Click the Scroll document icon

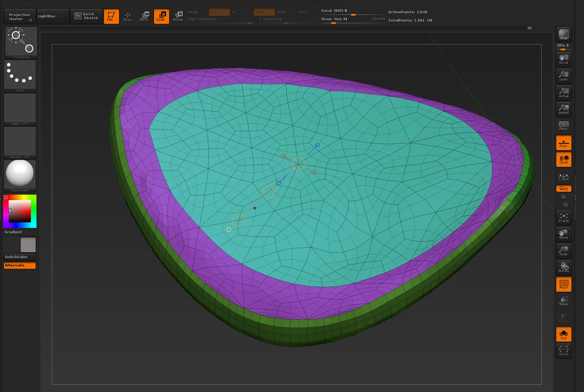[x=564, y=59]
